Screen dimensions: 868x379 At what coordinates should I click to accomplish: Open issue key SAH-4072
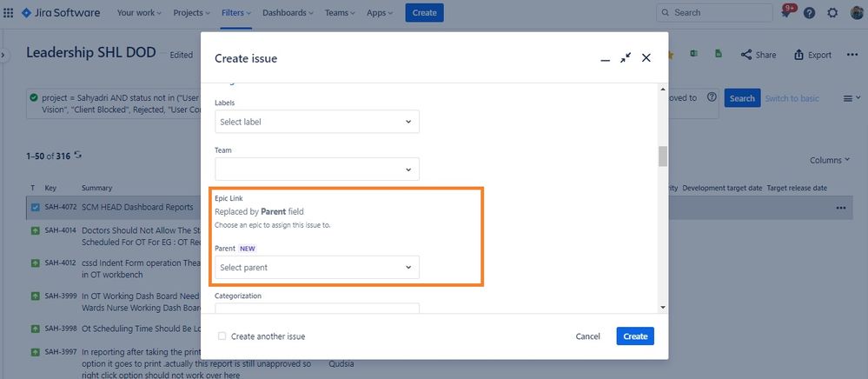[60, 207]
